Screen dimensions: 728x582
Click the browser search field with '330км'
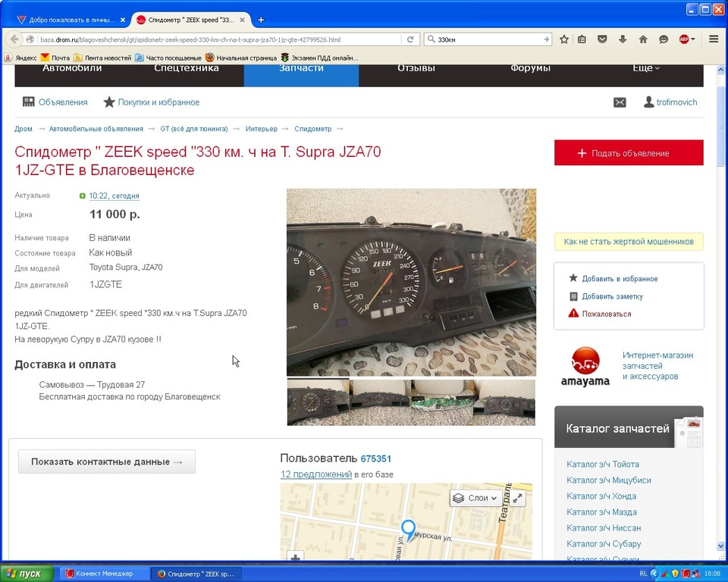click(488, 39)
